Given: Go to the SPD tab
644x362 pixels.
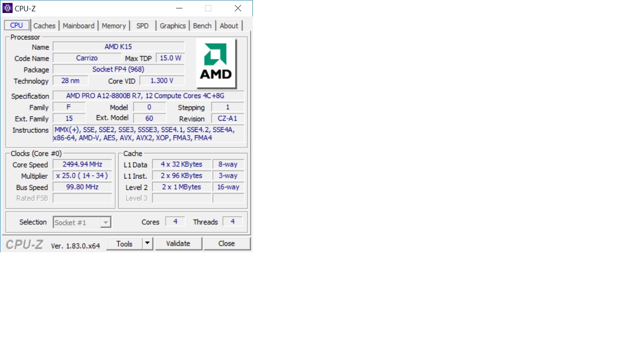Looking at the screenshot, I should click(x=143, y=26).
